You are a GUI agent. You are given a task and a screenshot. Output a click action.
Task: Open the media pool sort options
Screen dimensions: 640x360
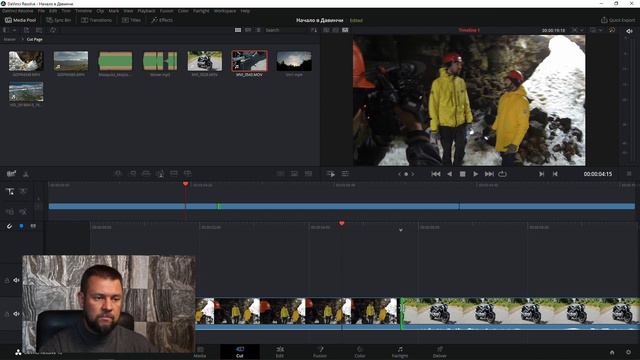(313, 30)
